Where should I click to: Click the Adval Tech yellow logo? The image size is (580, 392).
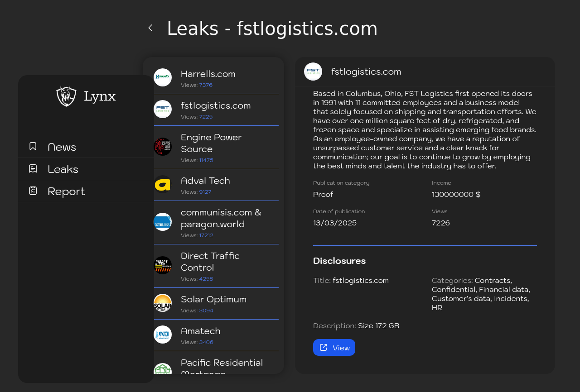[163, 184]
